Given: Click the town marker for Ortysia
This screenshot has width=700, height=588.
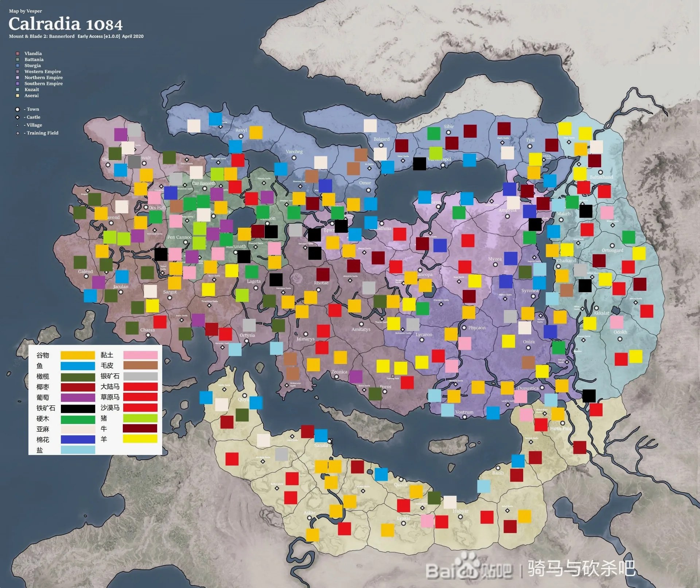Looking at the screenshot, I should [x=247, y=341].
